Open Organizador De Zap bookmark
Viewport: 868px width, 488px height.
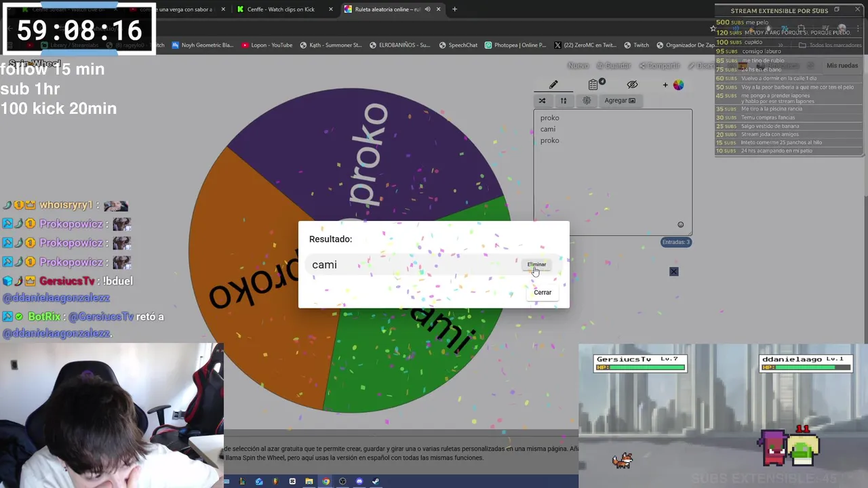click(685, 45)
